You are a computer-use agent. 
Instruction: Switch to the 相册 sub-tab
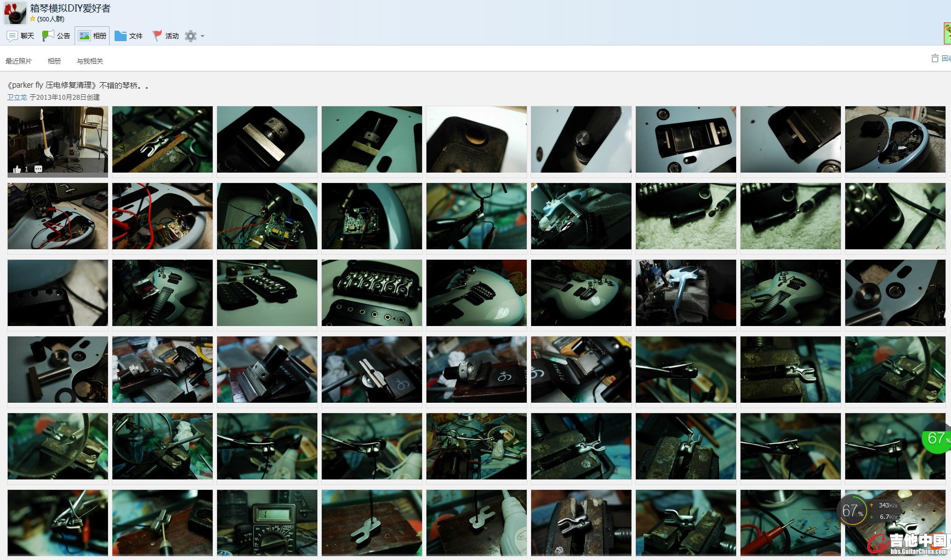[54, 61]
